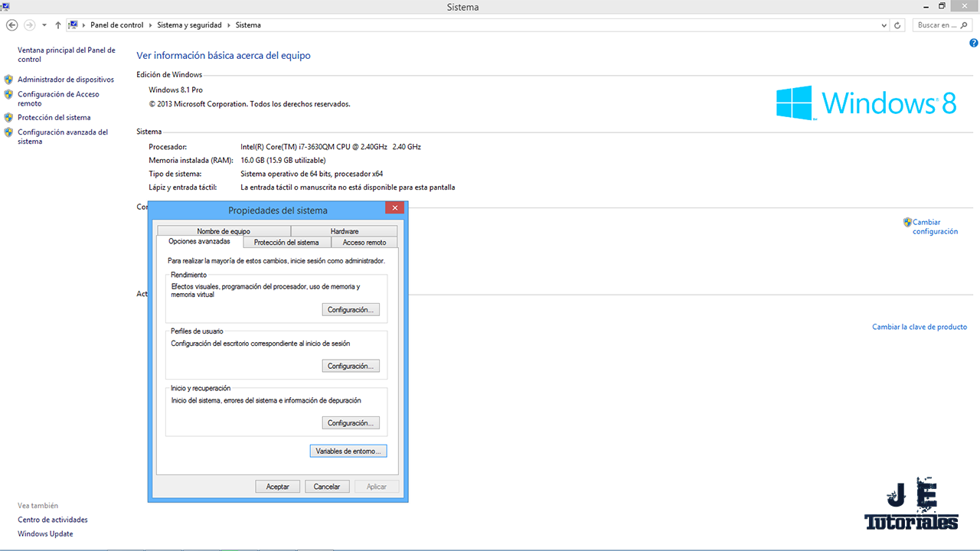Expand the chevron after Panel de control breadcrumb
The image size is (980, 551).
(150, 25)
